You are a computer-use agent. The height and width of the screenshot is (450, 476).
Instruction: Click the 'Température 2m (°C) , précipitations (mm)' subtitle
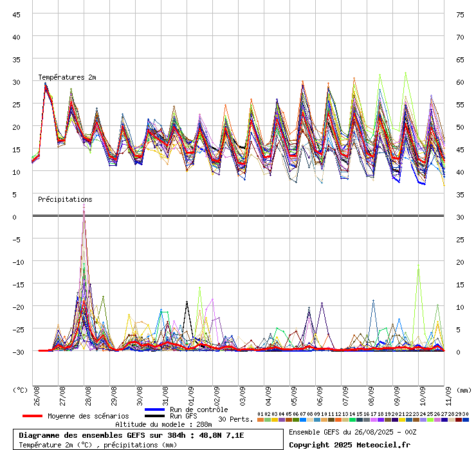coord(98,445)
